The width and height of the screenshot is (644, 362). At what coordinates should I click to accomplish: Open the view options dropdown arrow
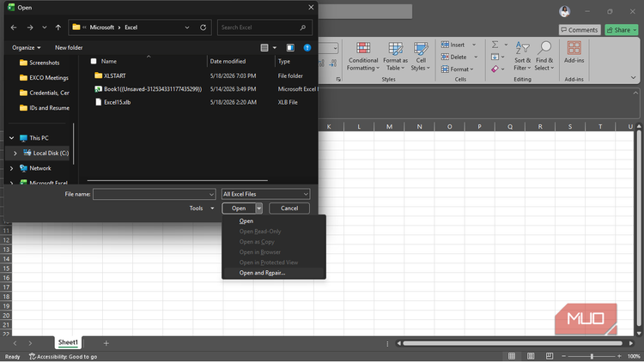(275, 48)
